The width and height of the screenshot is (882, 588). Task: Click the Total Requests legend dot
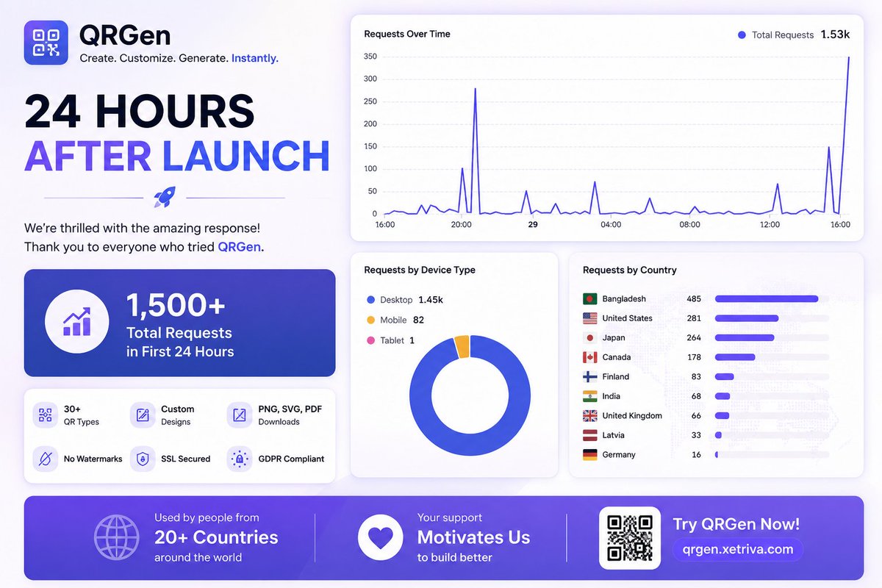742,35
